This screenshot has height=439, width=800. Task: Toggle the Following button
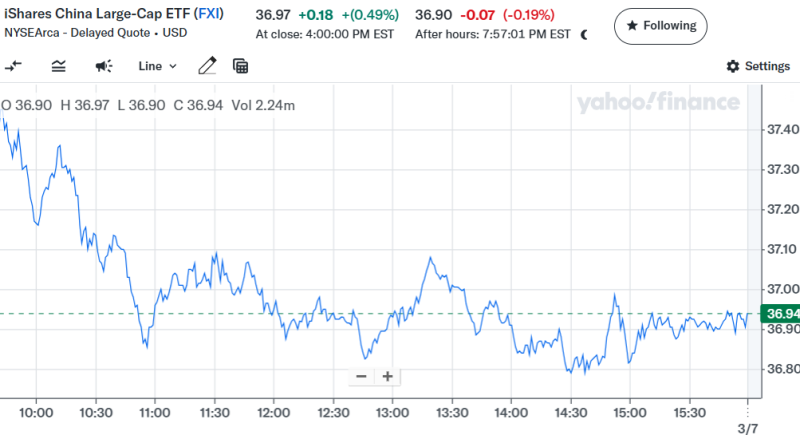point(661,26)
